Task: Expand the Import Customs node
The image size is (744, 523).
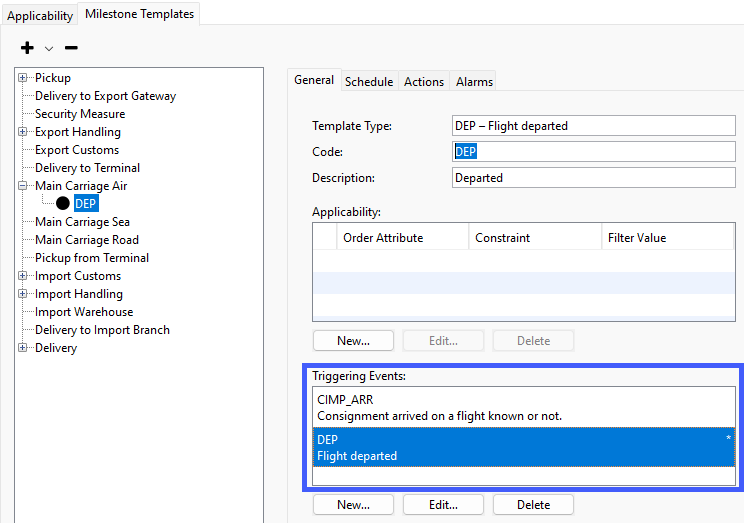Action: point(22,276)
